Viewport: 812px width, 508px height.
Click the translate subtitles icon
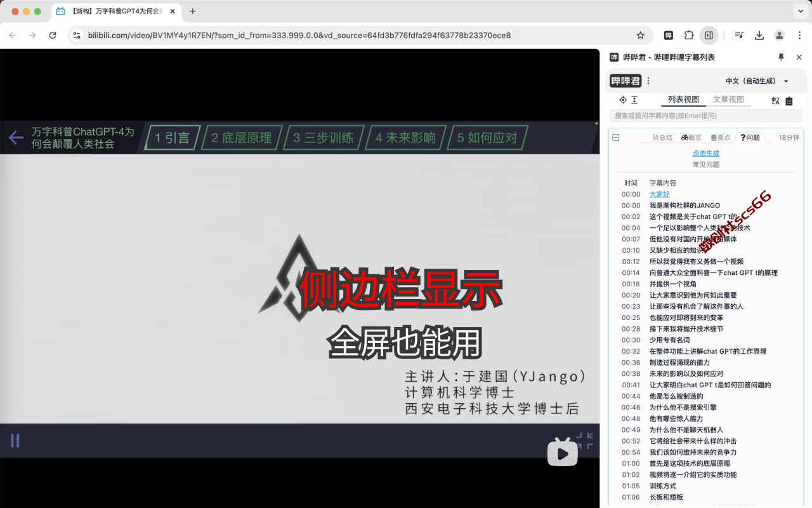coord(775,101)
